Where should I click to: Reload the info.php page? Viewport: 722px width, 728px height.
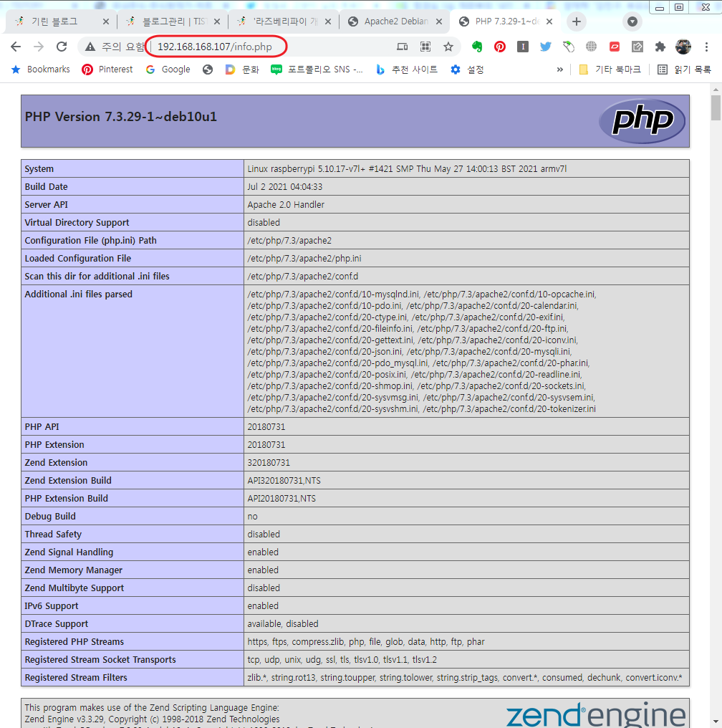coord(62,47)
